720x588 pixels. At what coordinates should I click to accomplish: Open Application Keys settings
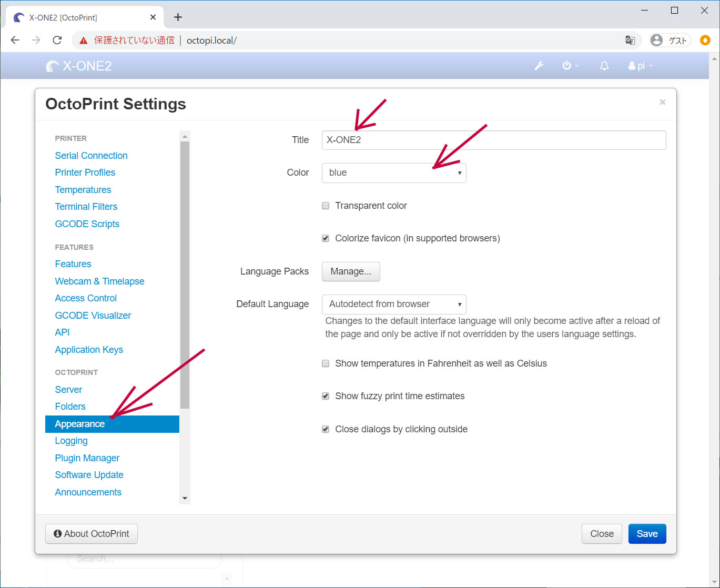[89, 350]
